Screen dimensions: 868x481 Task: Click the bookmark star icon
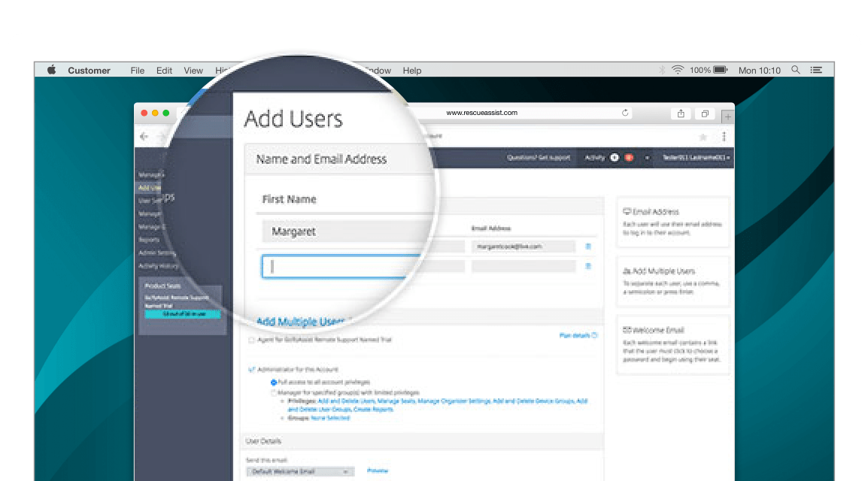click(703, 137)
